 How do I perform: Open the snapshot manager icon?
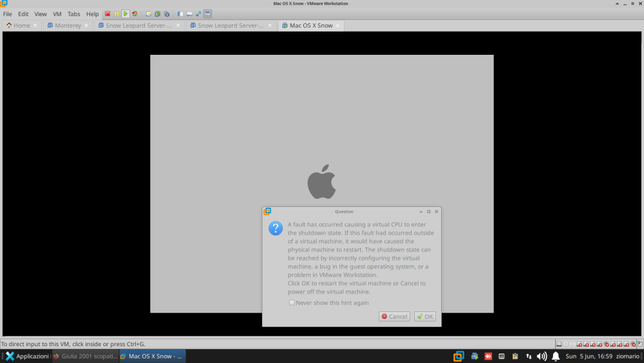click(x=167, y=14)
